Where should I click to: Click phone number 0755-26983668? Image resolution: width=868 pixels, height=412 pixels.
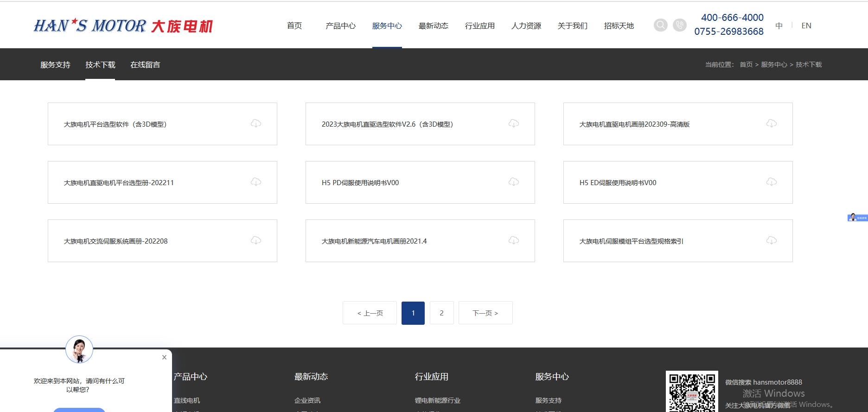click(729, 32)
